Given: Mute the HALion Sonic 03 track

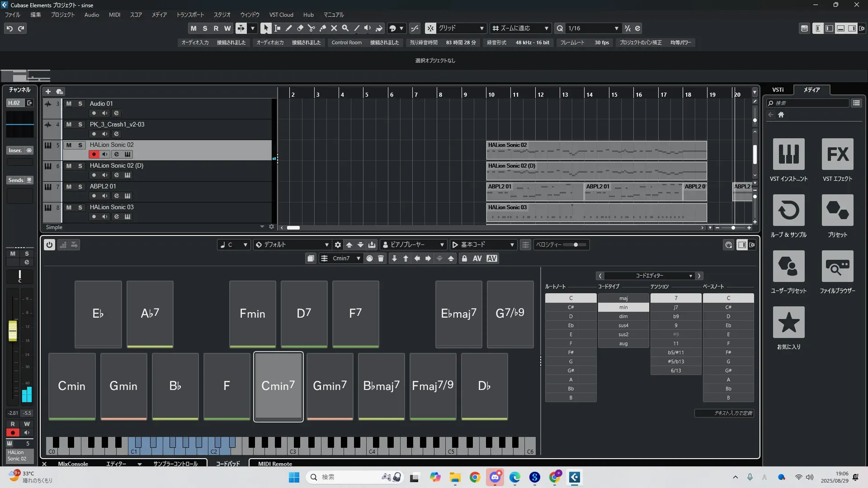Looking at the screenshot, I should [69, 207].
